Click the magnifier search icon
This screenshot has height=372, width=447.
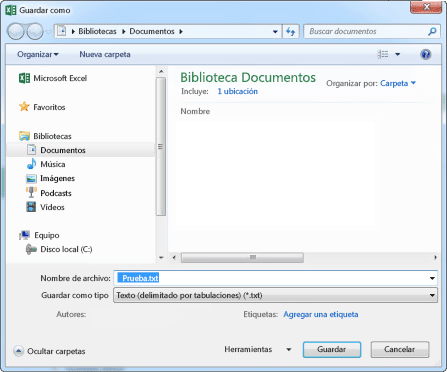coord(432,31)
